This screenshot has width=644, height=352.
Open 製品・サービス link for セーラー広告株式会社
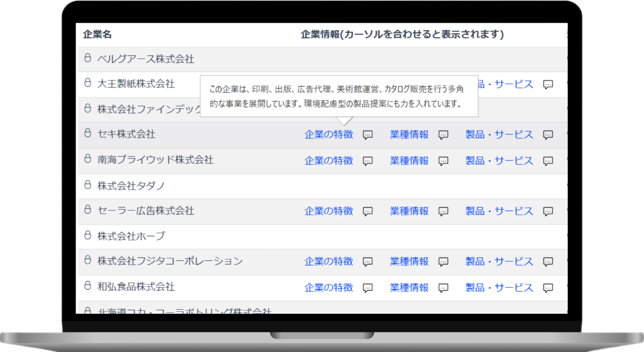coord(499,211)
